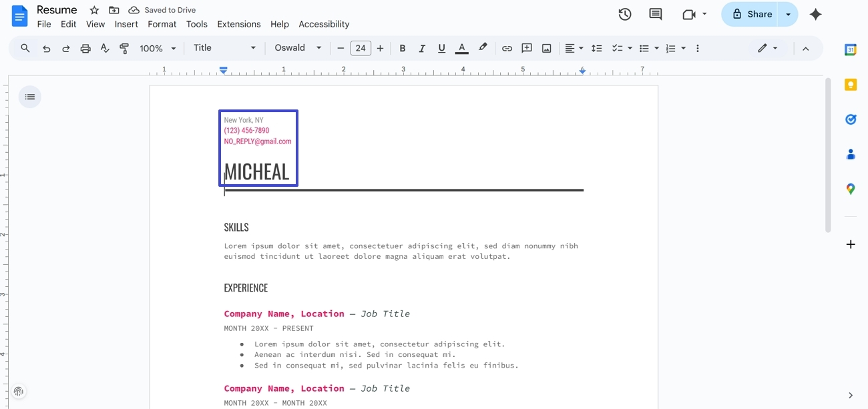Image resolution: width=868 pixels, height=409 pixels.
Task: Open the text color picker
Action: coord(461,48)
